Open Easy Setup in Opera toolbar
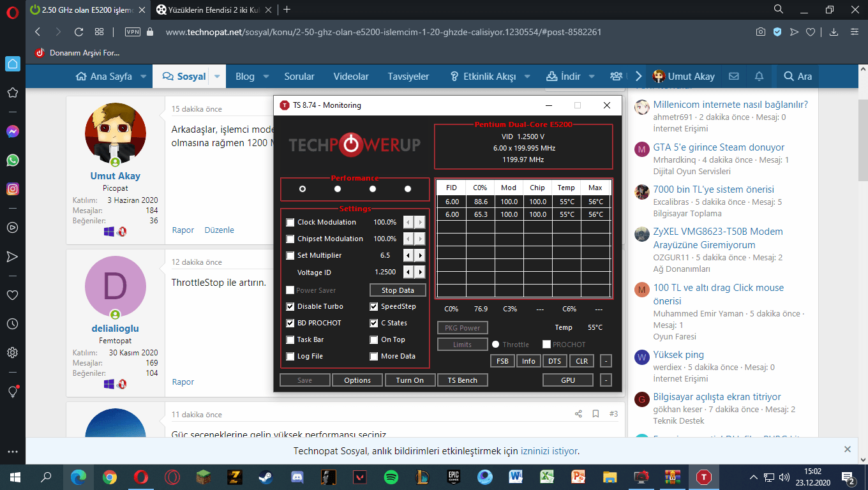 pos(855,32)
